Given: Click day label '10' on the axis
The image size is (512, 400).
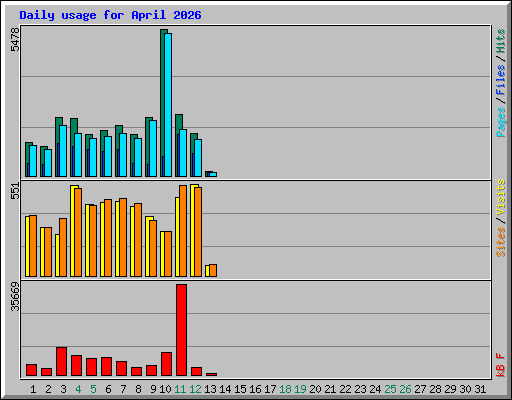Looking at the screenshot, I should point(165,389).
